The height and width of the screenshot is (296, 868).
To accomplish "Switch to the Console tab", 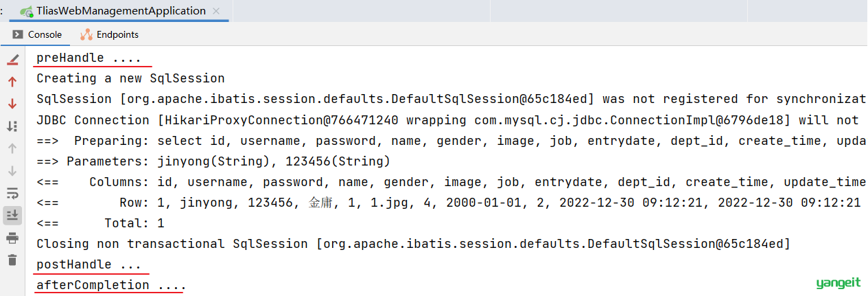I will [37, 34].
